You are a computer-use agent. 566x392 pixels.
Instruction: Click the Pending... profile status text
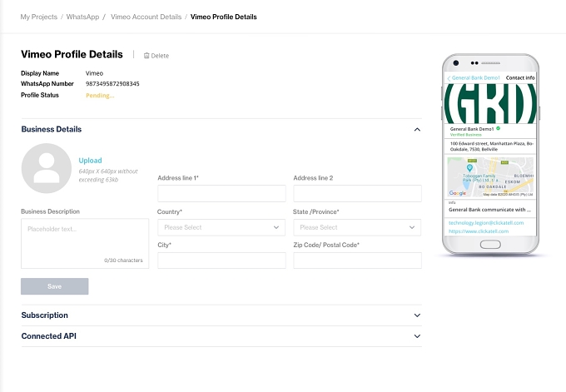coord(100,95)
